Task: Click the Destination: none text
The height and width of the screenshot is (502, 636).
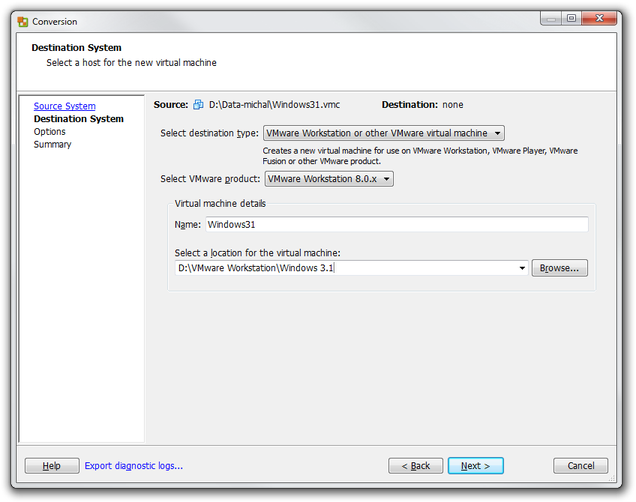Action: pos(422,105)
